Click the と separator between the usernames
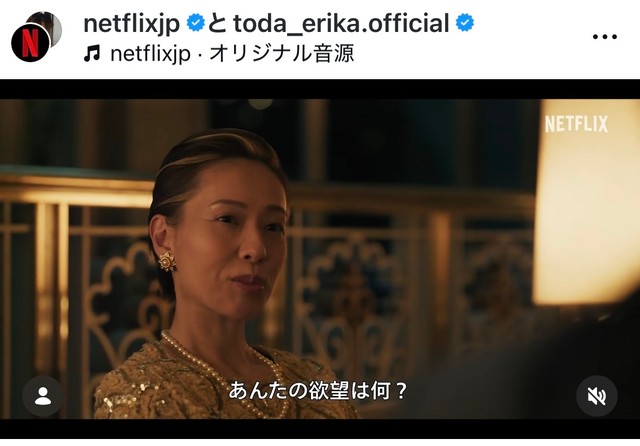 [x=218, y=23]
